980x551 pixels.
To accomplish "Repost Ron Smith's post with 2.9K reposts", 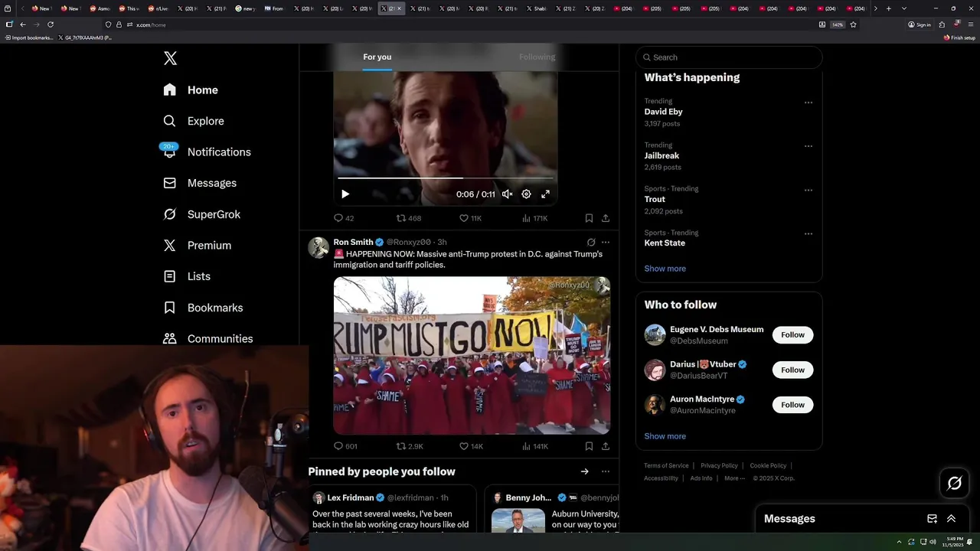I will click(410, 446).
